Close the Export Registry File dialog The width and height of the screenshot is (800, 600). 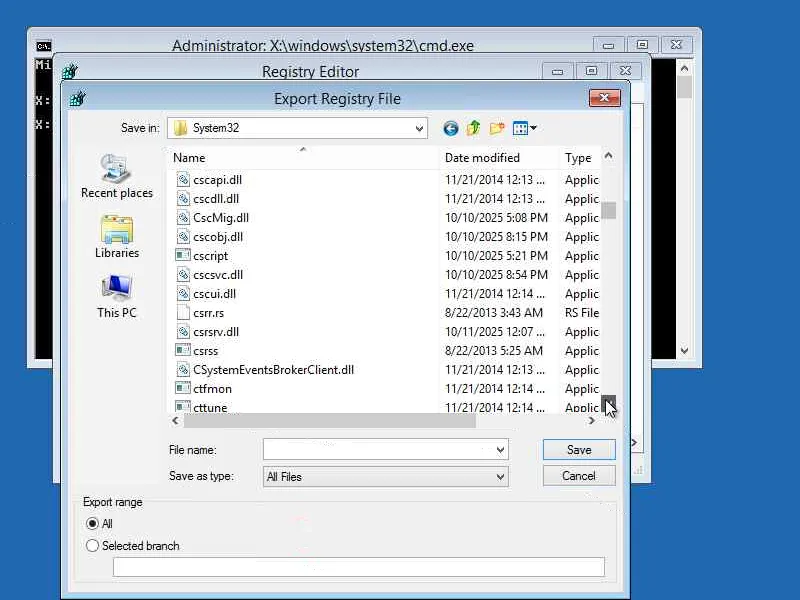click(x=605, y=97)
